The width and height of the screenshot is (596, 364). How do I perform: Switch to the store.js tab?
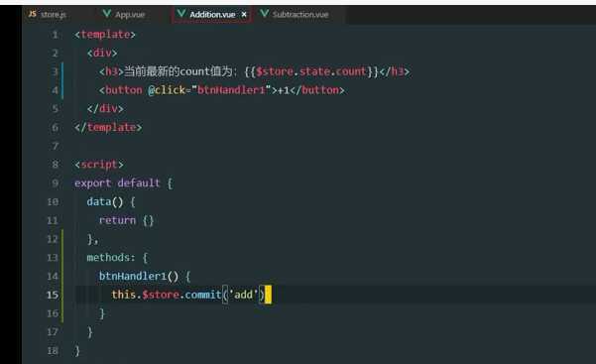(x=48, y=15)
